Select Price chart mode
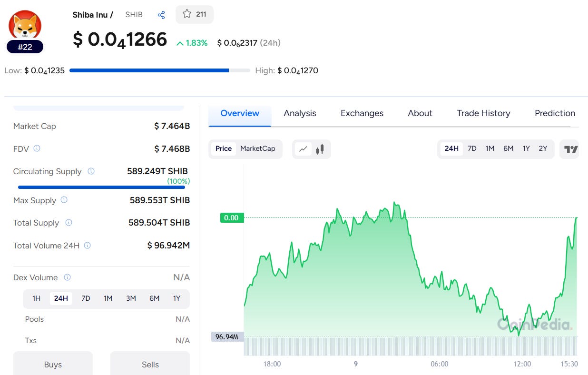 [x=224, y=148]
